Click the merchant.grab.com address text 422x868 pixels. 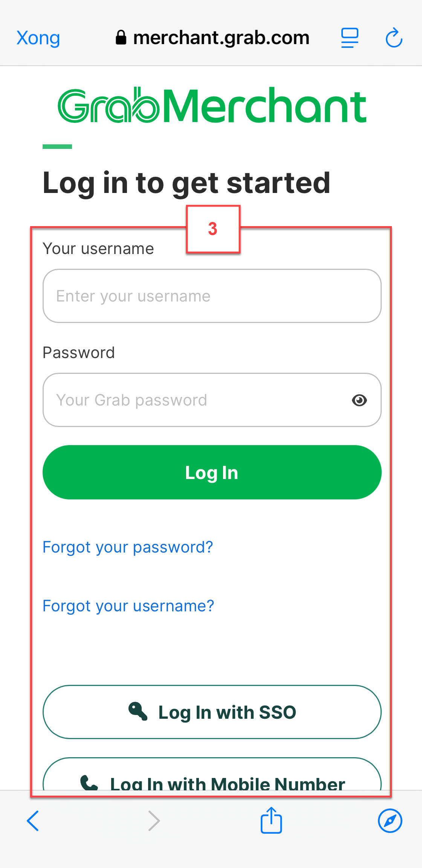[221, 38]
